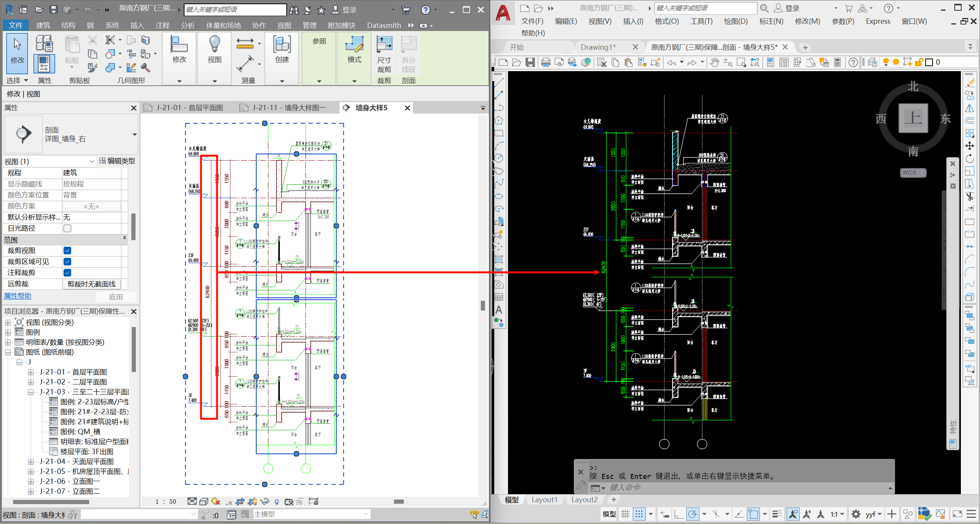Click the white layer color swatch
Viewport: 980px width, 524px height.
[x=929, y=62]
